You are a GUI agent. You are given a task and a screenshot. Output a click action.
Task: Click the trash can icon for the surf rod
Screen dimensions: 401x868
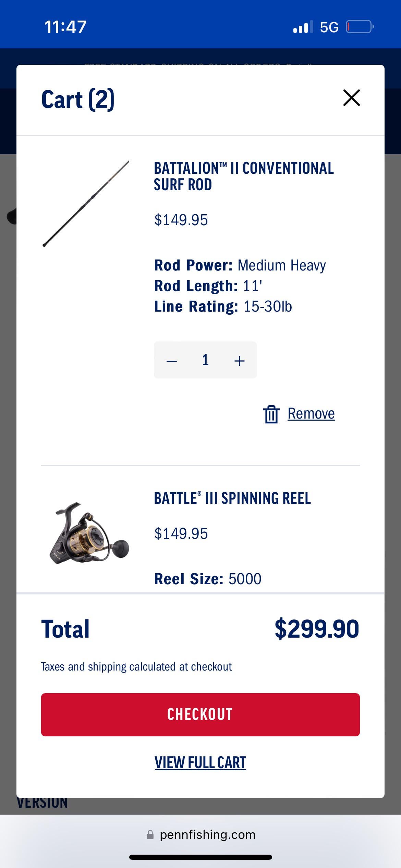[x=271, y=414]
